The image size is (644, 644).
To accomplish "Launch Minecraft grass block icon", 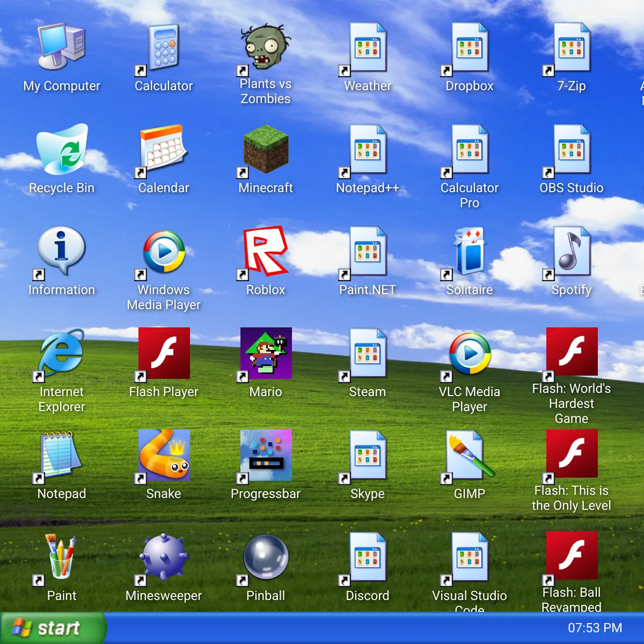I will pos(266,149).
